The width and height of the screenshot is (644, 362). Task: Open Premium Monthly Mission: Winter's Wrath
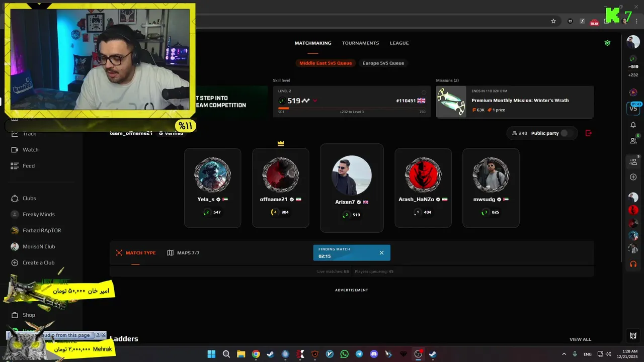pyautogui.click(x=520, y=101)
